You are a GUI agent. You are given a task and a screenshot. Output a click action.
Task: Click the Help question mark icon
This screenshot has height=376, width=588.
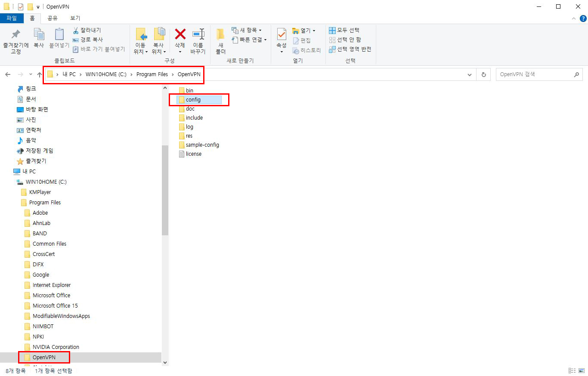click(583, 18)
